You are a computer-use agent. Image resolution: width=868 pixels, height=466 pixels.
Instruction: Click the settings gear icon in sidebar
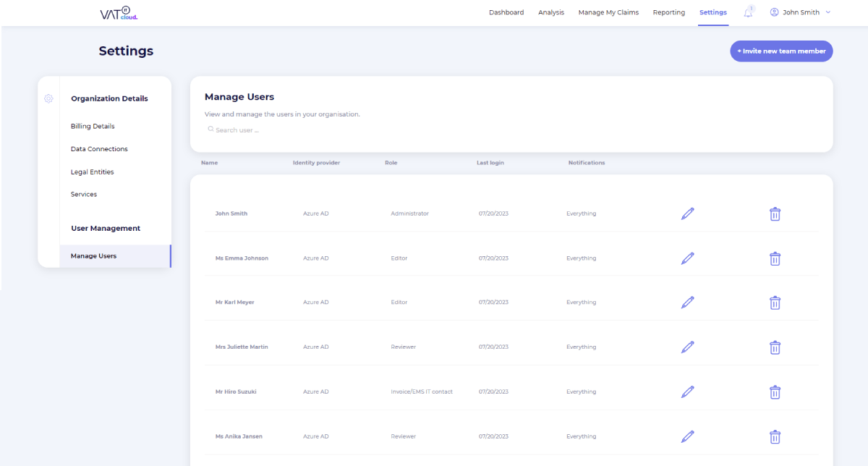[48, 98]
